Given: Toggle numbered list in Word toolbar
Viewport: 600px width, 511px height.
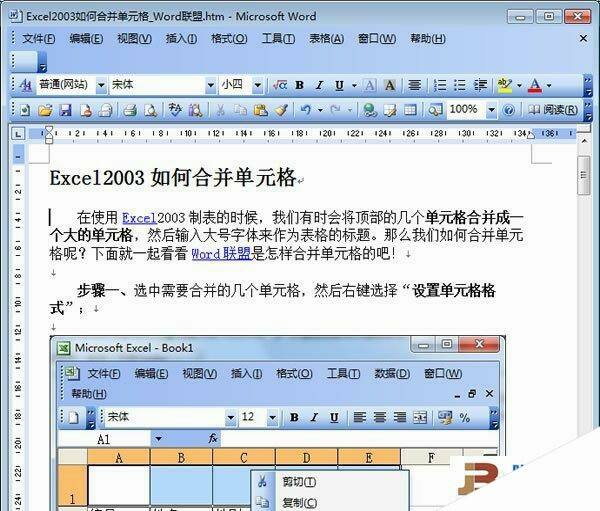Looking at the screenshot, I should click(x=440, y=85).
